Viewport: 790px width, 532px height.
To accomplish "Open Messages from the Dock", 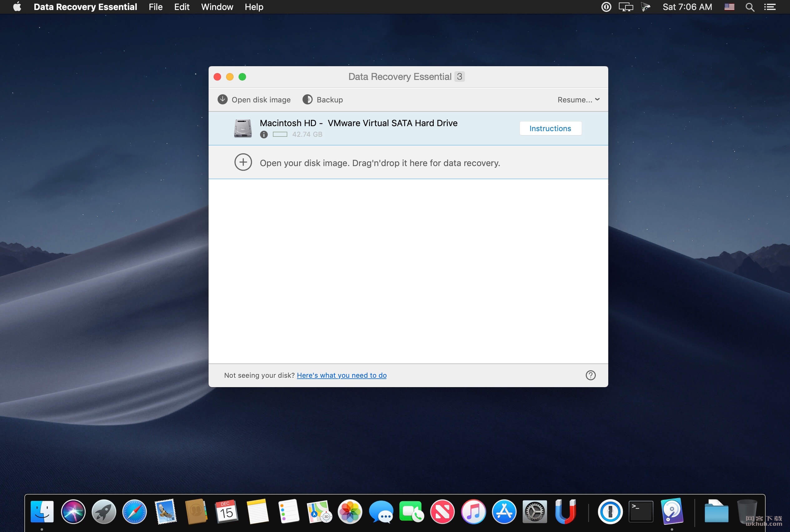I will coord(381,511).
